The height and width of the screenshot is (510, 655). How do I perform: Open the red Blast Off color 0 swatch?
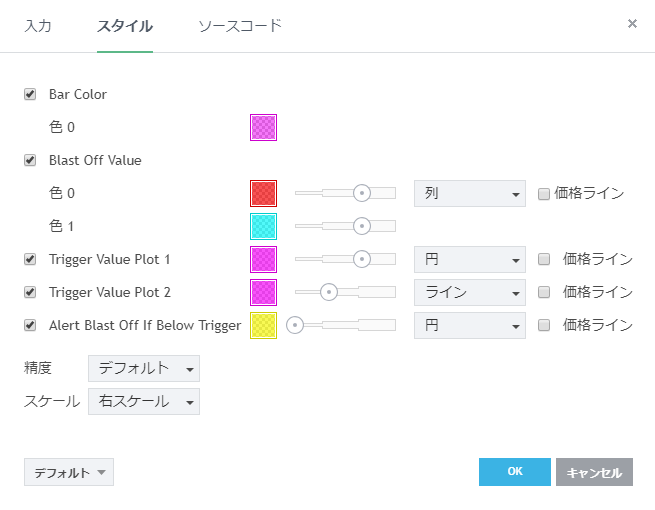[x=263, y=193]
